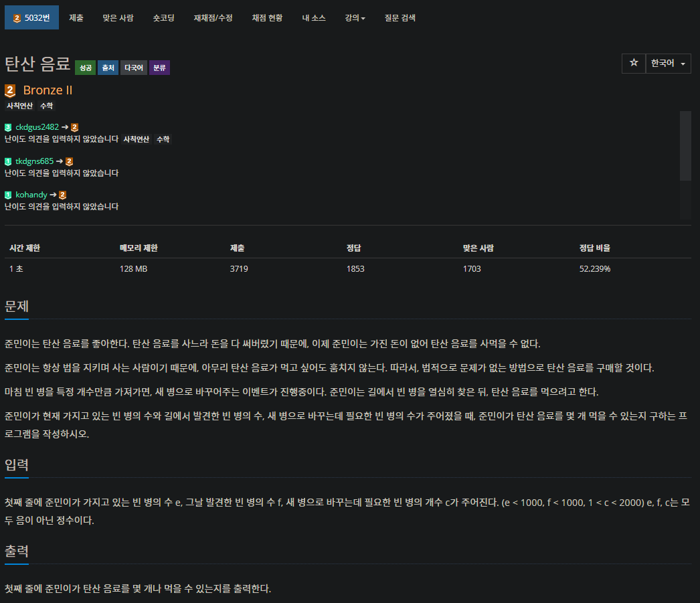Click the 사칙연산 tag in ckdgus2482's opinion
Screen dimensions: 700x603
(136, 139)
